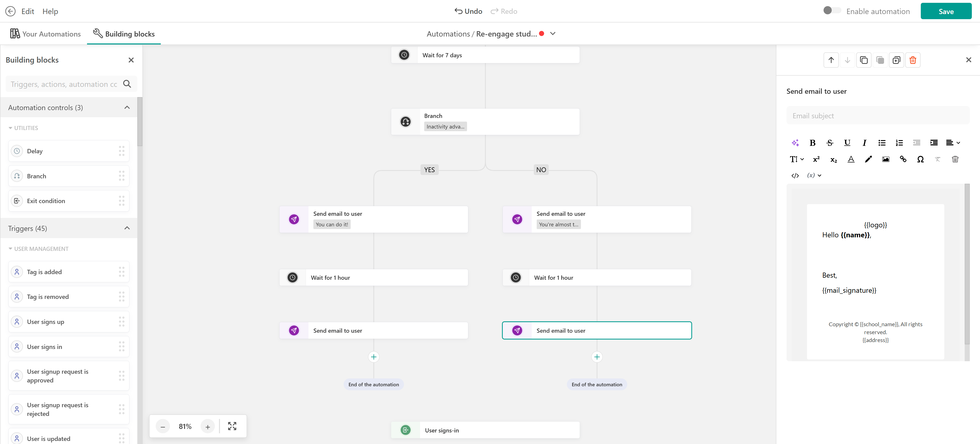Image resolution: width=980 pixels, height=444 pixels.
Task: Click the red delete trash icon
Action: point(912,60)
